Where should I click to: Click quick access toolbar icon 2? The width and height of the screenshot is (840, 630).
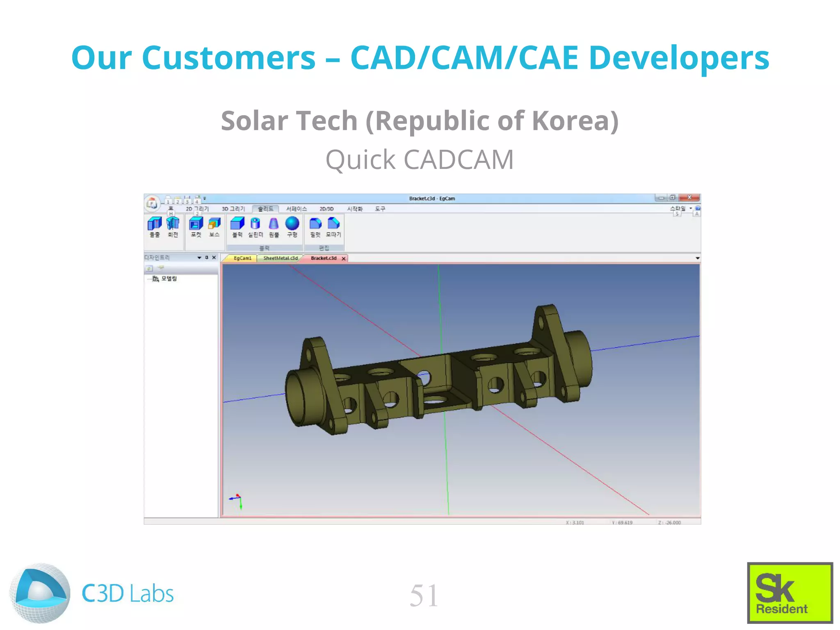click(x=178, y=200)
